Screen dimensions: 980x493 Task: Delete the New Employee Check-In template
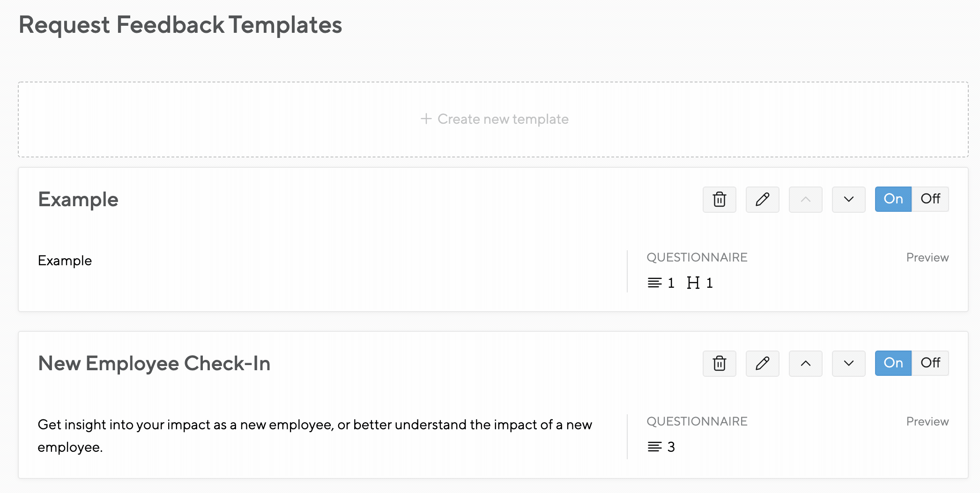point(719,363)
